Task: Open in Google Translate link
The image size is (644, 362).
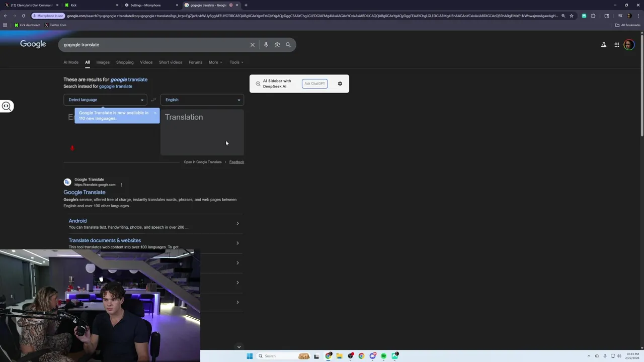Action: tap(203, 162)
